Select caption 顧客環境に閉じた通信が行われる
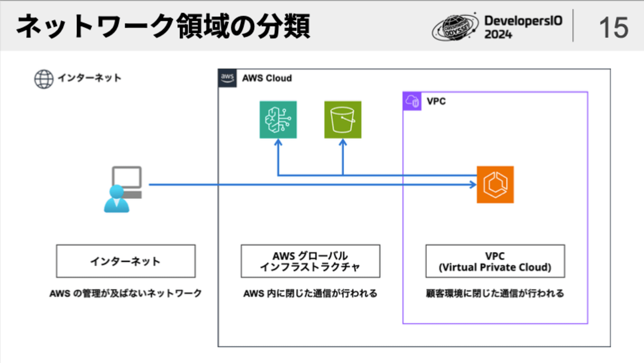This screenshot has width=644, height=363. tap(495, 293)
